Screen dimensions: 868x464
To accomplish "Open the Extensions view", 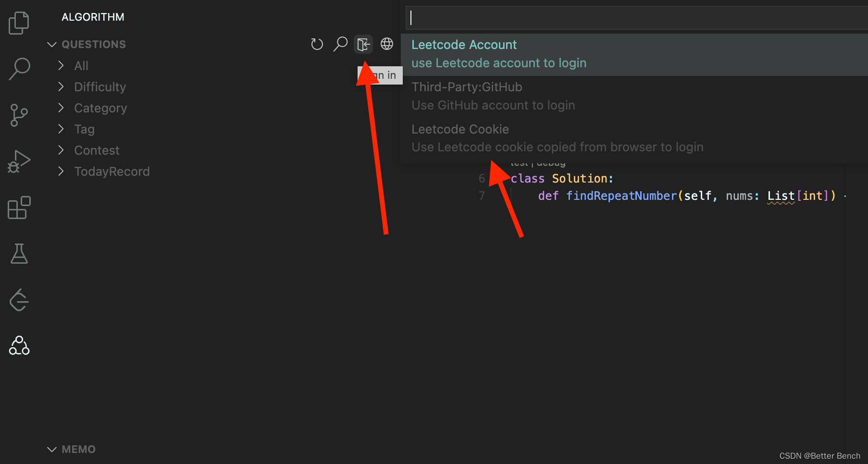I will click(18, 208).
